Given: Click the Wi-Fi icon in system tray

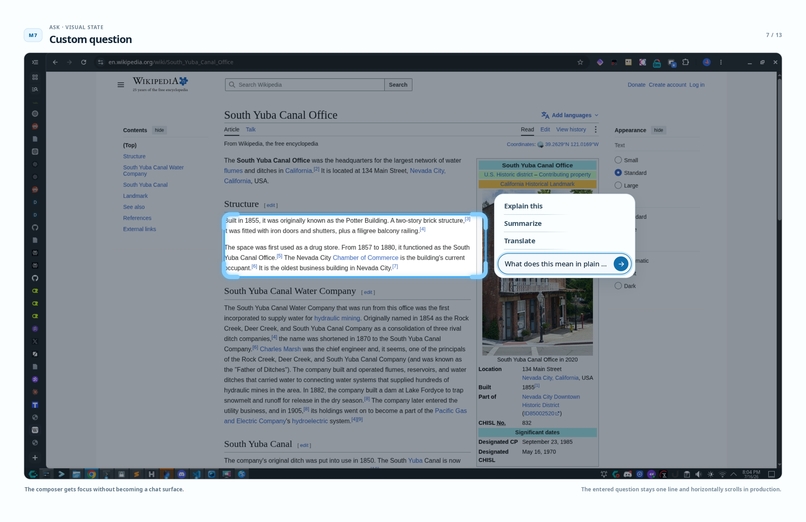Looking at the screenshot, I should 722,474.
